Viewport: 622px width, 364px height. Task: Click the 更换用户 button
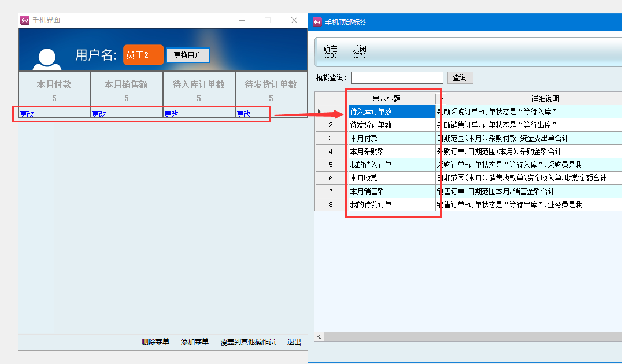coord(188,55)
